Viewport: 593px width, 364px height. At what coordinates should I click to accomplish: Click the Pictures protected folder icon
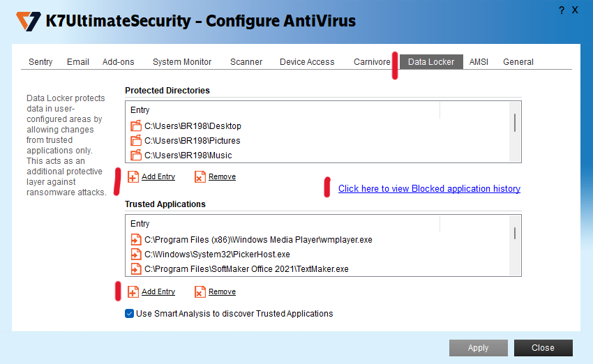(136, 141)
